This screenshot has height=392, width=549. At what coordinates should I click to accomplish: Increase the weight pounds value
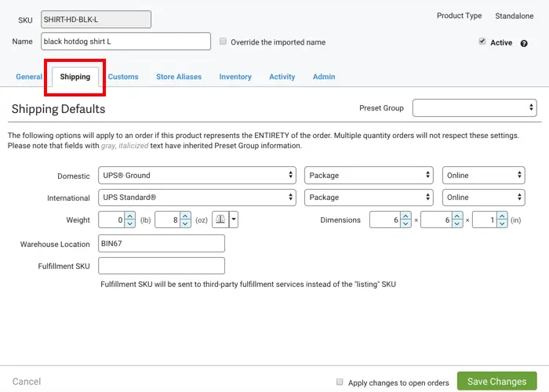tap(129, 216)
